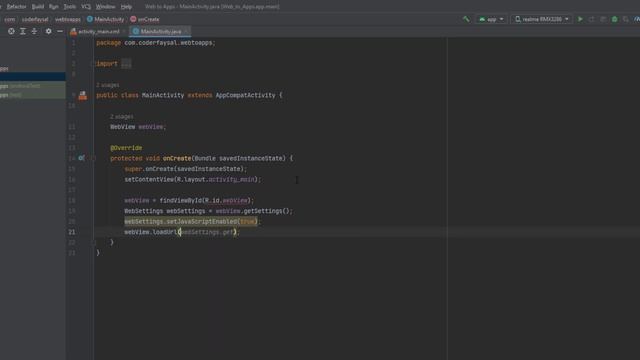The width and height of the screenshot is (640, 360).
Task: Click the Expand All icon in project panel
Action: [23, 31]
